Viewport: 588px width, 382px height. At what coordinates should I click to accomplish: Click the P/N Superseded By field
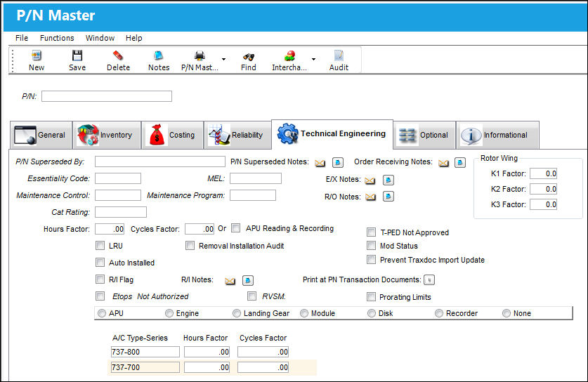point(159,162)
